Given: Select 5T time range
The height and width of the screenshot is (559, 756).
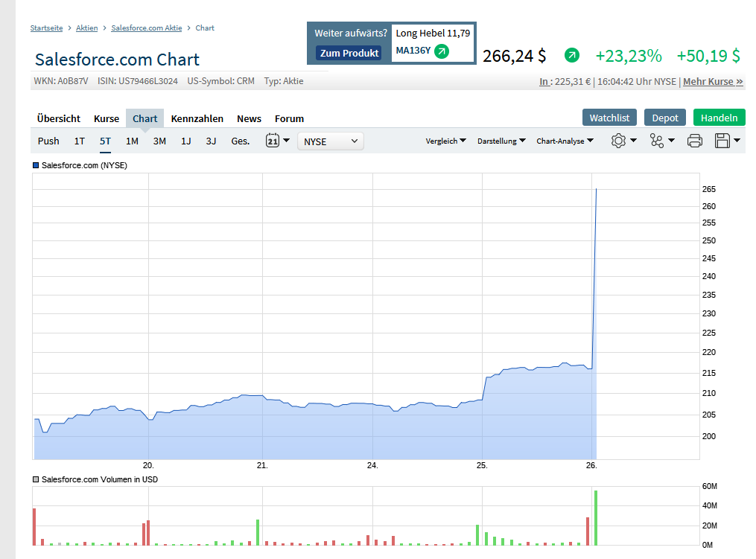Looking at the screenshot, I should pyautogui.click(x=105, y=141).
